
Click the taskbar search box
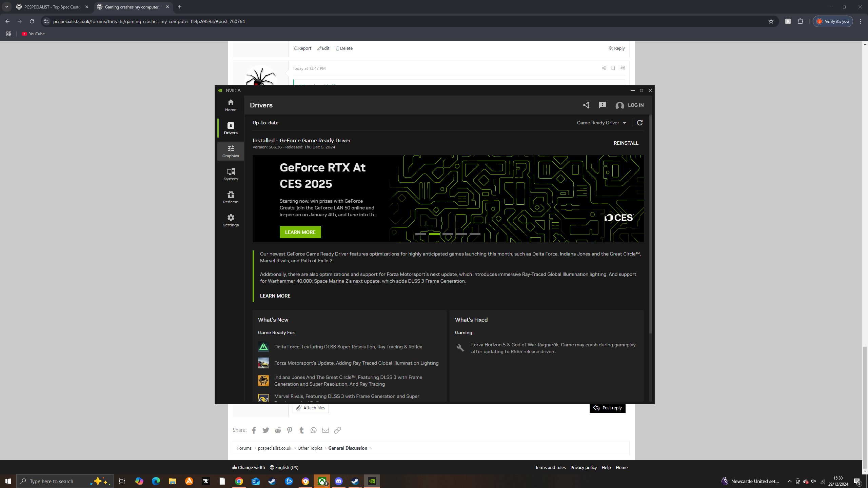coord(65,481)
